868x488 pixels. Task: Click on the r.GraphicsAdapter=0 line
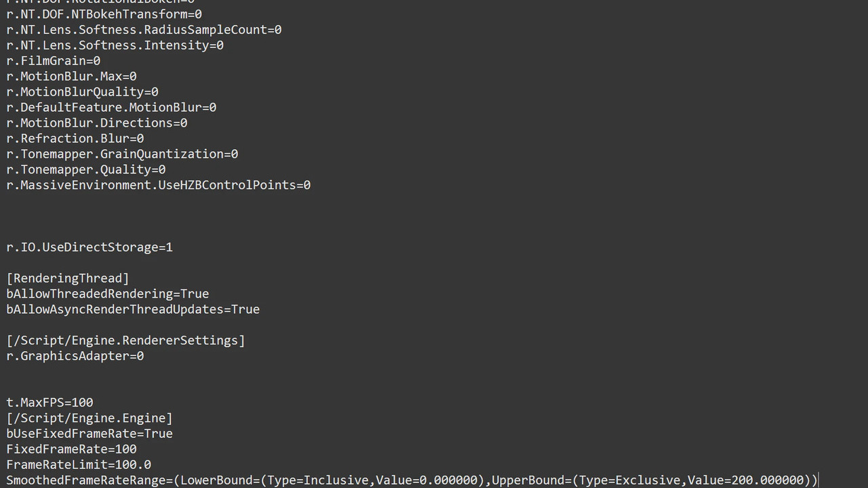click(x=75, y=357)
